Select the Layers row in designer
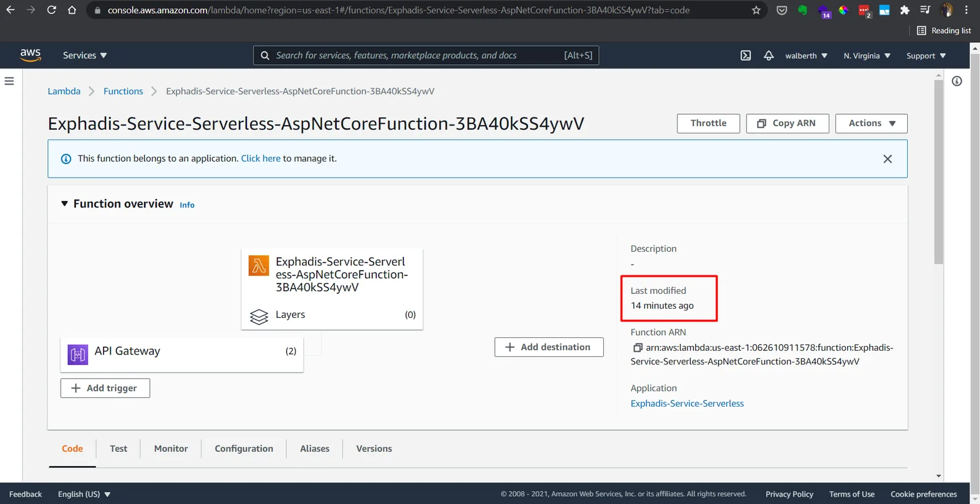Viewport: 980px width, 504px height. pyautogui.click(x=332, y=315)
